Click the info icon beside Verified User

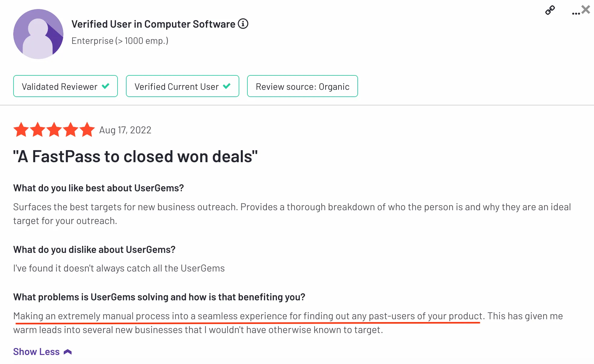(243, 24)
